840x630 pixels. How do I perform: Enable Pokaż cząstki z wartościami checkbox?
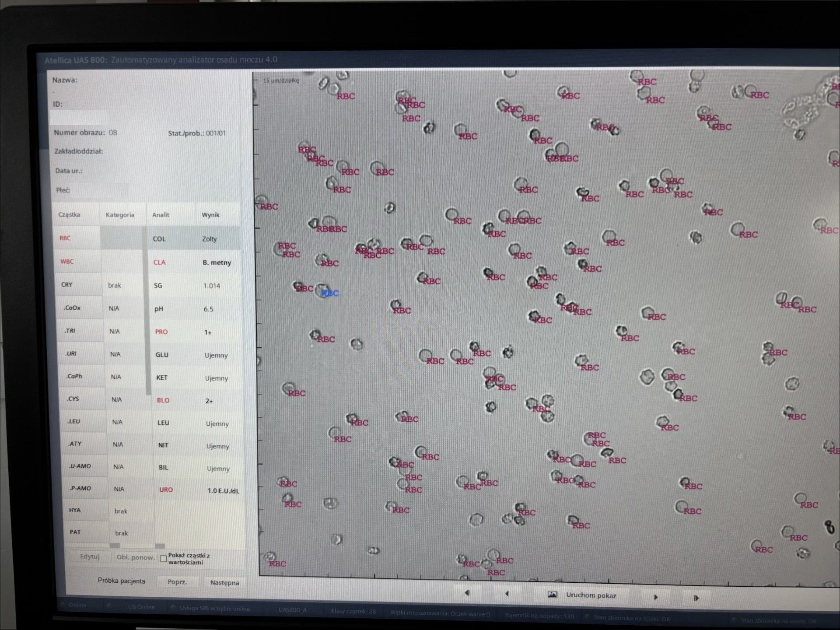(x=163, y=559)
